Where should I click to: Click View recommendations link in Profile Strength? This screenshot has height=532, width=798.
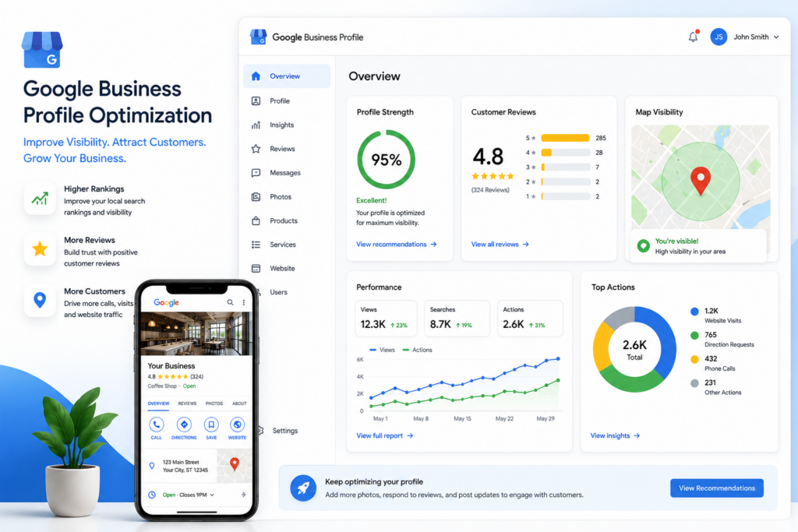(x=397, y=244)
